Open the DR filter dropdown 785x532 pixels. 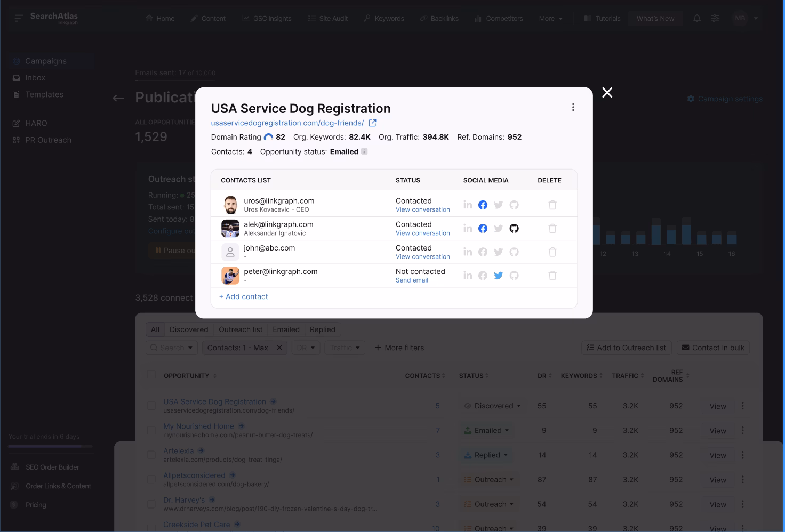click(306, 348)
